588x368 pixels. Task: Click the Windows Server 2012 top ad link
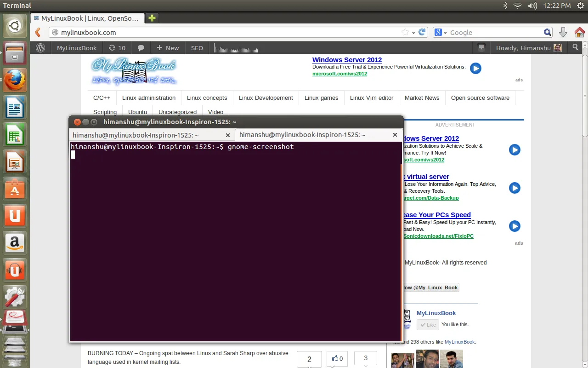[x=347, y=60]
